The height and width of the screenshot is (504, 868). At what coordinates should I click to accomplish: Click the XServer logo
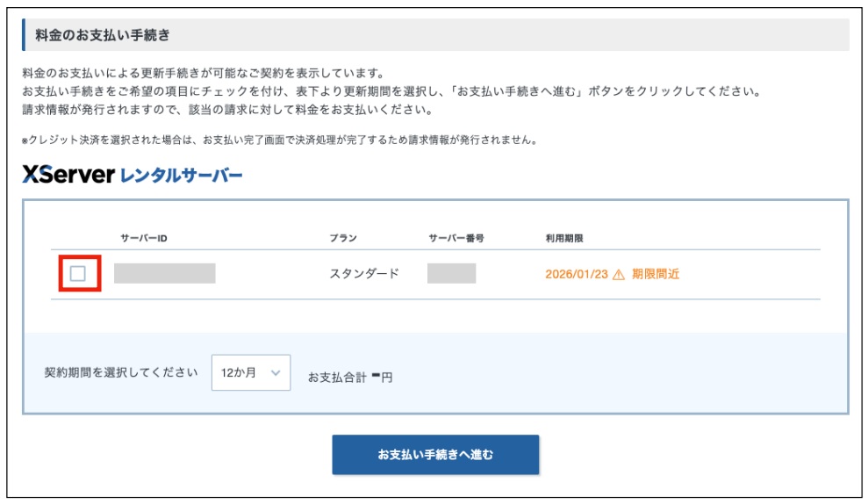click(68, 176)
